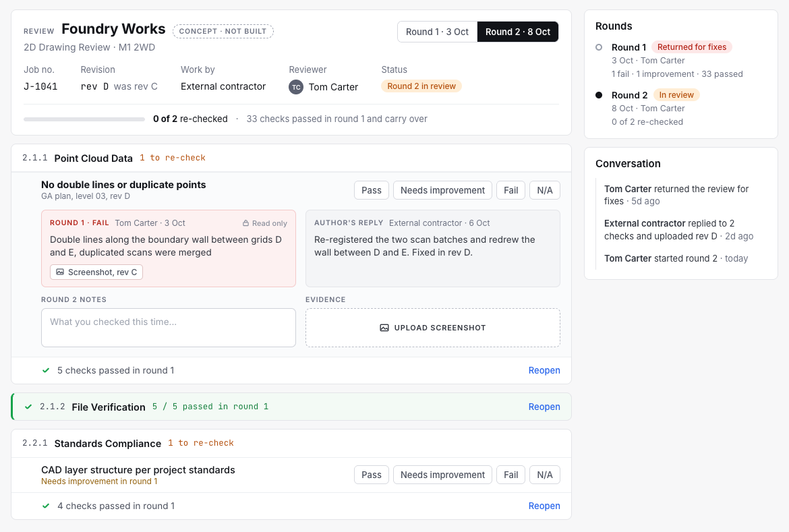Reopen the File Verification section
789x532 pixels.
[x=544, y=407]
